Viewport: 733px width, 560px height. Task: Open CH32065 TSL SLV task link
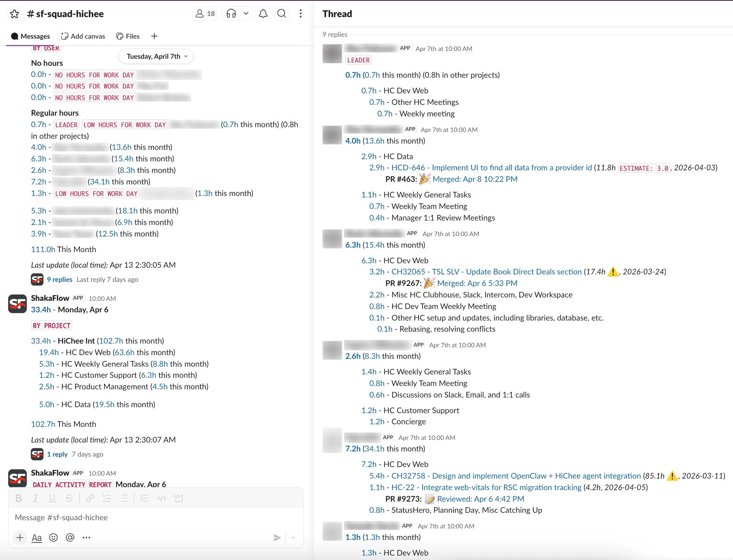(487, 272)
